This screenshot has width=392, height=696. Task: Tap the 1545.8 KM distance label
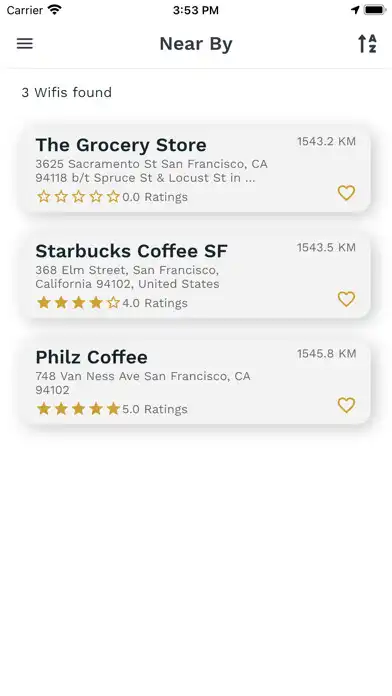click(326, 354)
